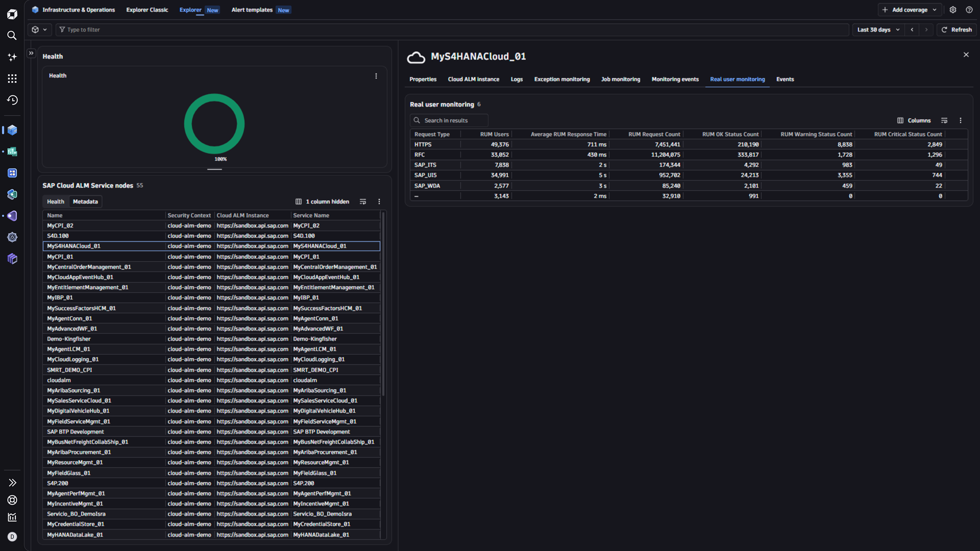
Task: Click the service nodes table vertical scrollbar
Action: [x=383, y=304]
